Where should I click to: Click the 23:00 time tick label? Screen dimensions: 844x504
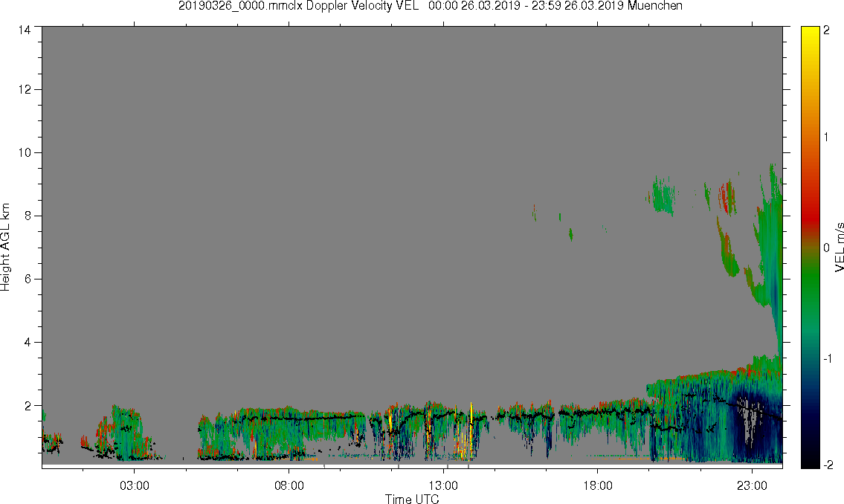[x=752, y=485]
